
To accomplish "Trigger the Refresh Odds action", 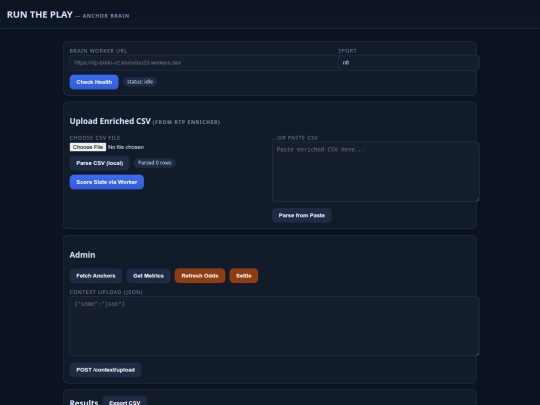I will tap(200, 276).
